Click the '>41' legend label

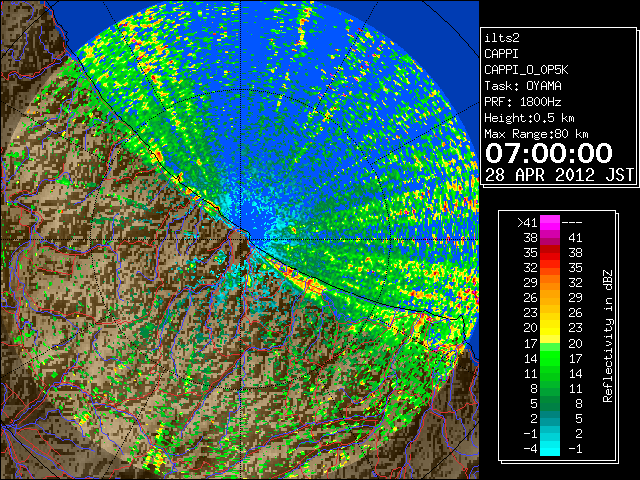point(527,223)
